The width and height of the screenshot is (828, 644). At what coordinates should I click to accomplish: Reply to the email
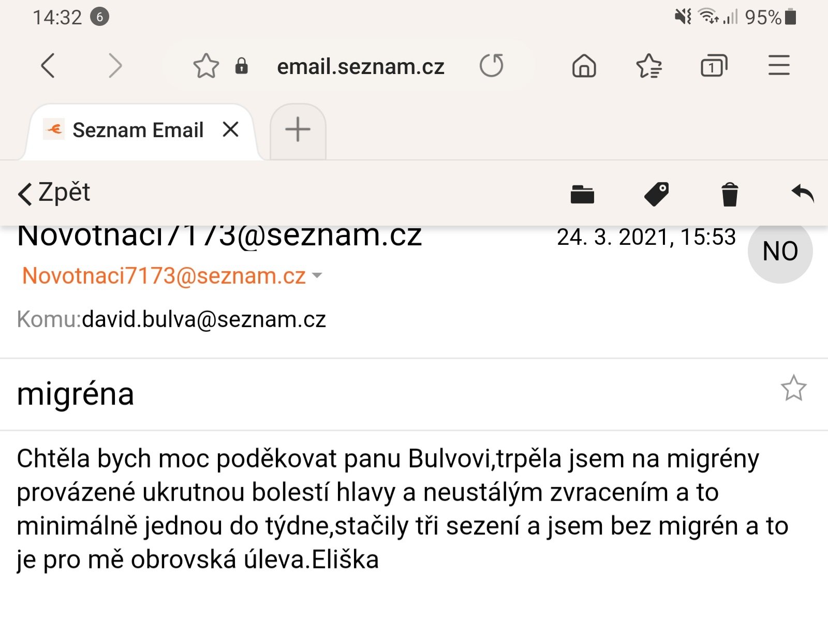[x=803, y=193]
